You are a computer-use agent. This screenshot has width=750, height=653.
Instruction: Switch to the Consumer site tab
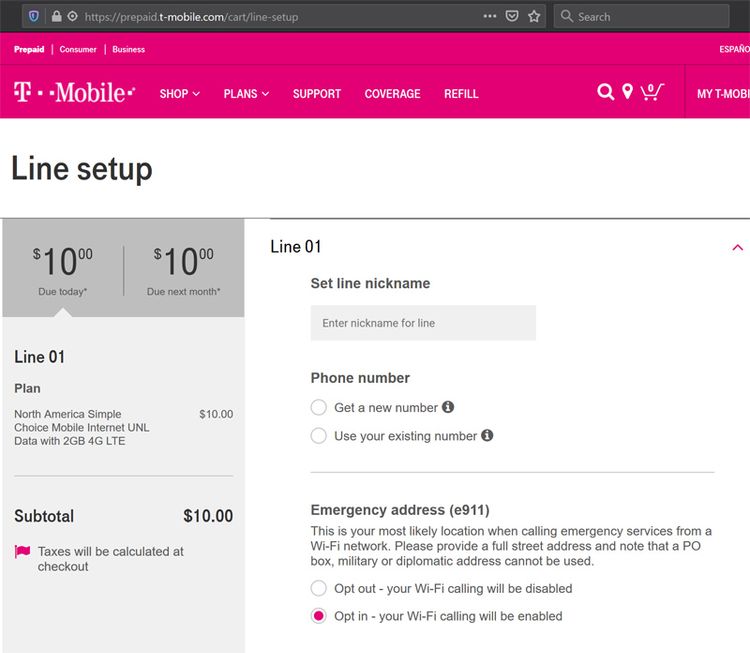pyautogui.click(x=78, y=49)
